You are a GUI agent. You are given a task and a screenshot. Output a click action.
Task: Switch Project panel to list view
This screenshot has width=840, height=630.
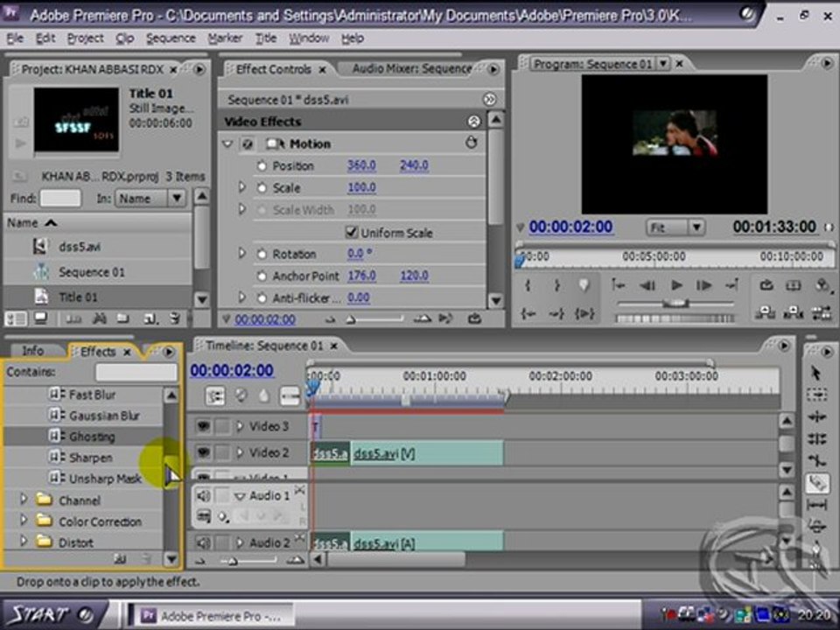click(16, 318)
